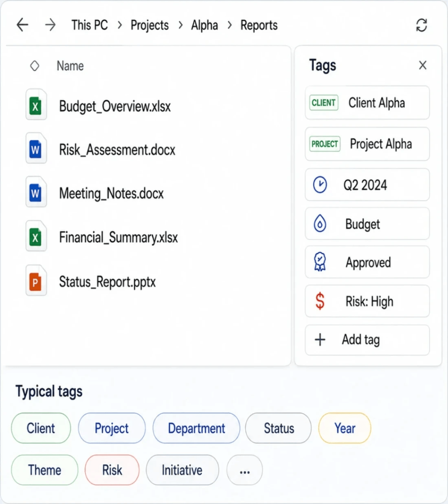The width and height of the screenshot is (448, 504).
Task: Pick the Project typical tag chip
Action: [112, 428]
